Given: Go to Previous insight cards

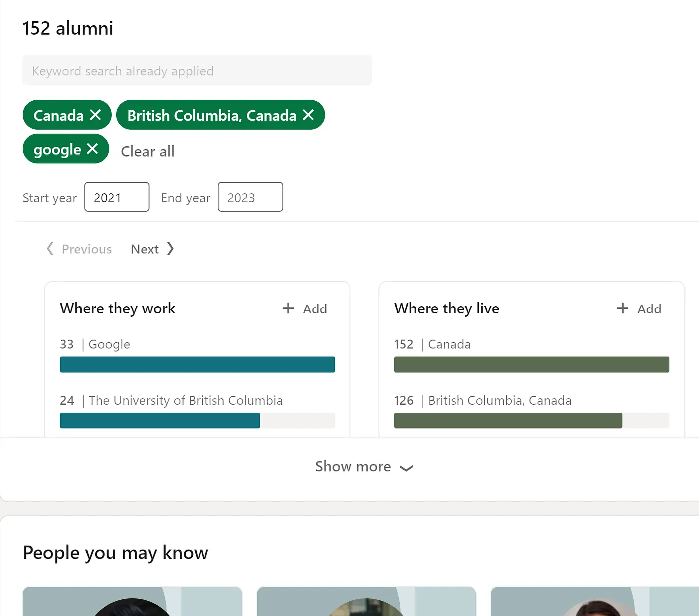Looking at the screenshot, I should coord(79,249).
